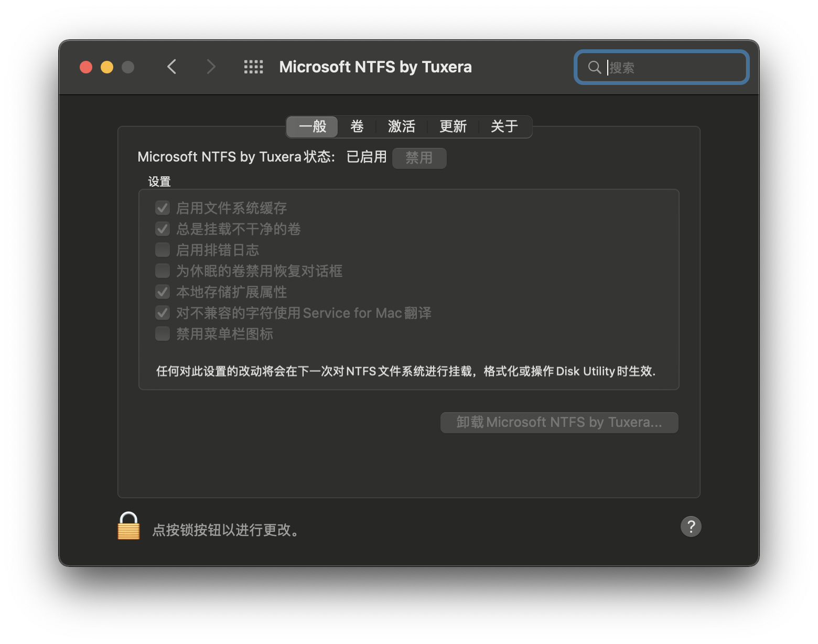Click the search magnifier icon
818x644 pixels.
pyautogui.click(x=594, y=67)
